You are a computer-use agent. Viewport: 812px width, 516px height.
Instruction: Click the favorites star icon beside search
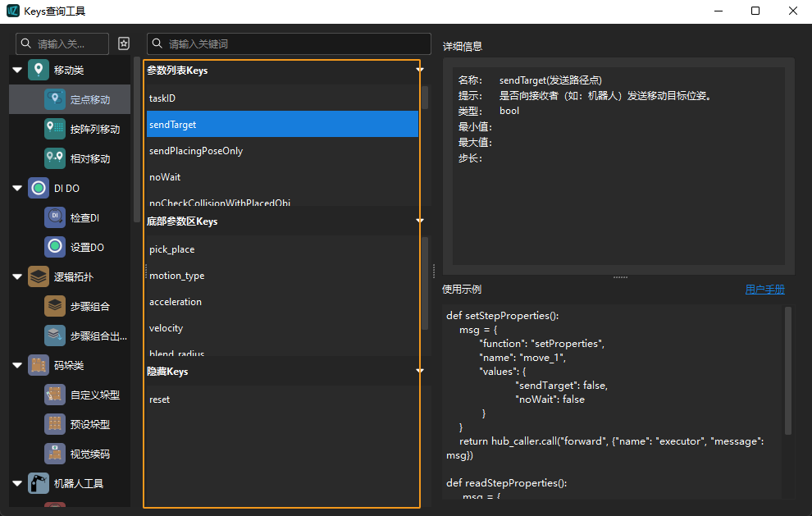[124, 43]
